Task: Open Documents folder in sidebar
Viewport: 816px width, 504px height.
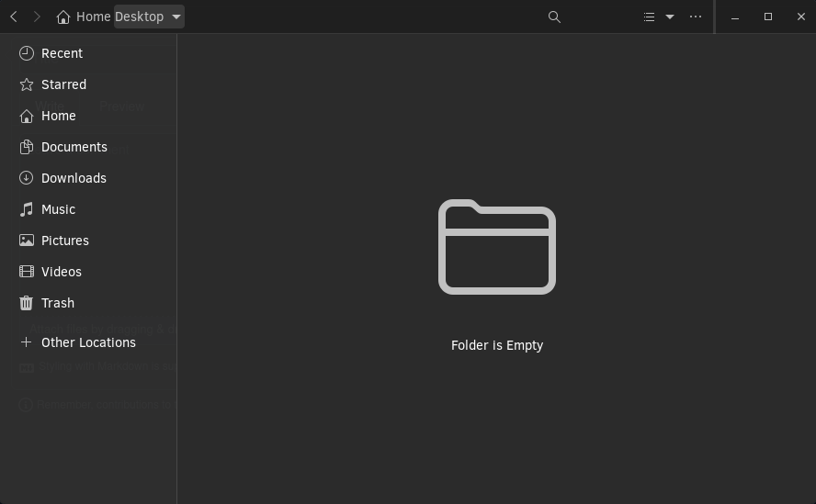Action: [x=88, y=147]
